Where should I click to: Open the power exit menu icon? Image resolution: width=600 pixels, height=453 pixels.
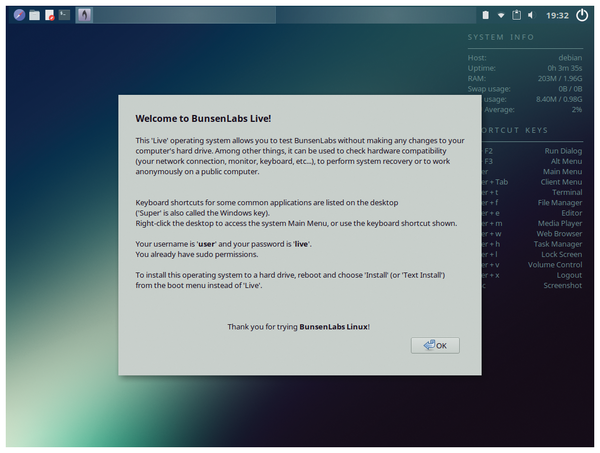tap(582, 15)
